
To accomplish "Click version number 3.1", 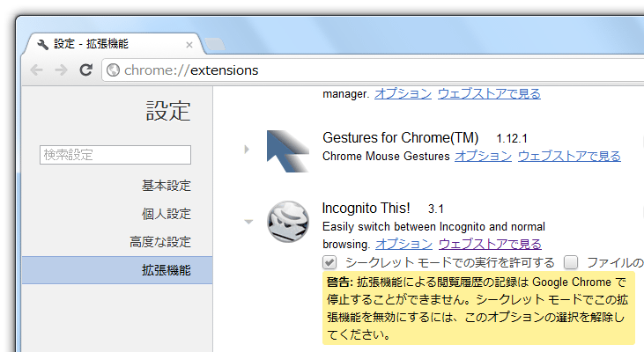I will (436, 209).
